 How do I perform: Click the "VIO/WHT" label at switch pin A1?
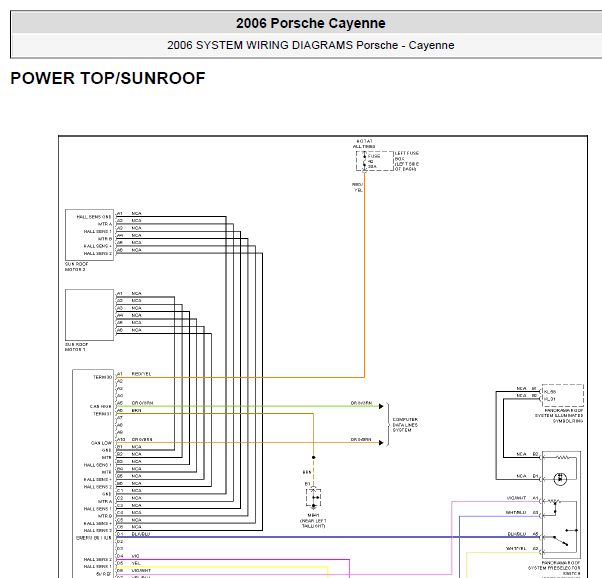516,498
